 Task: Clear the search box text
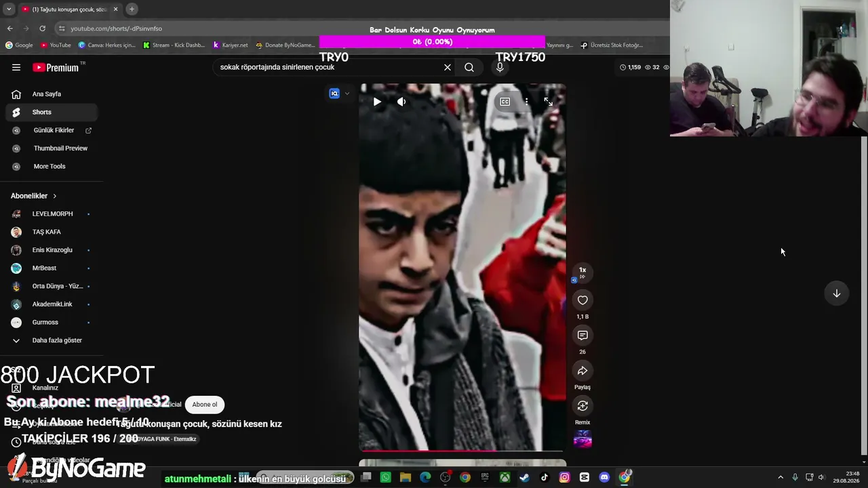click(448, 67)
